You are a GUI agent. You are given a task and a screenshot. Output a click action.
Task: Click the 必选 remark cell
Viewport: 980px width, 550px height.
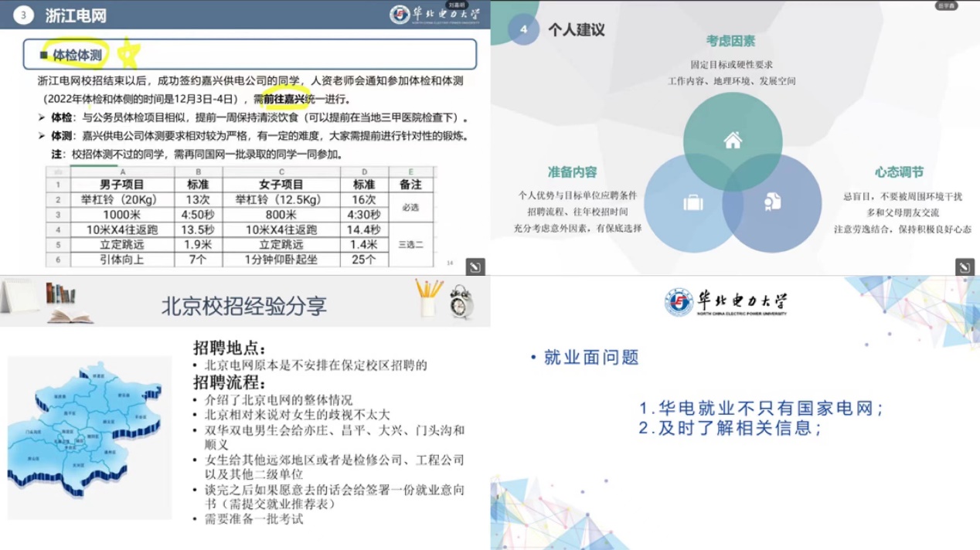[x=410, y=207]
